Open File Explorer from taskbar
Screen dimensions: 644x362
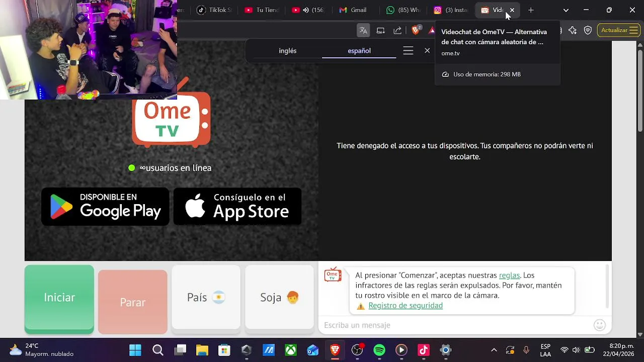(x=202, y=350)
